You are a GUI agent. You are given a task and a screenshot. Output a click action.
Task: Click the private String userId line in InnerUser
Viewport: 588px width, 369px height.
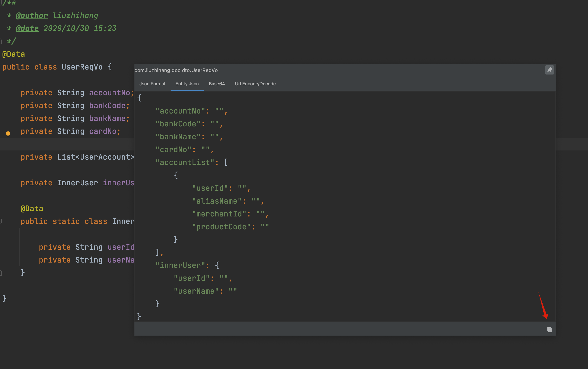pyautogui.click(x=86, y=247)
